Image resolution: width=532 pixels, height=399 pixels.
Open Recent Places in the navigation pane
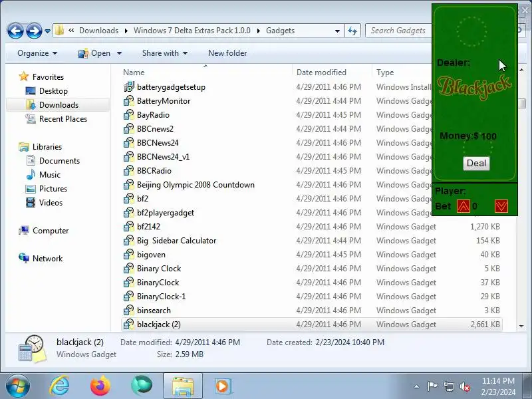point(63,119)
